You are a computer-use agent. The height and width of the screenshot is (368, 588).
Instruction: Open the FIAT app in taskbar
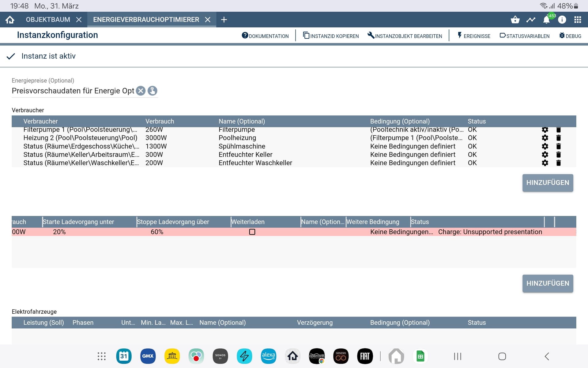365,356
